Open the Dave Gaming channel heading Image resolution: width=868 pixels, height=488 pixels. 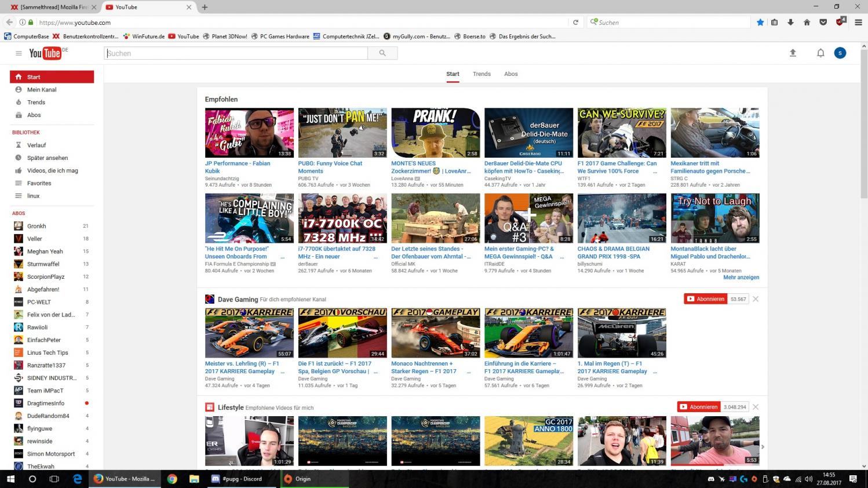pyautogui.click(x=238, y=300)
